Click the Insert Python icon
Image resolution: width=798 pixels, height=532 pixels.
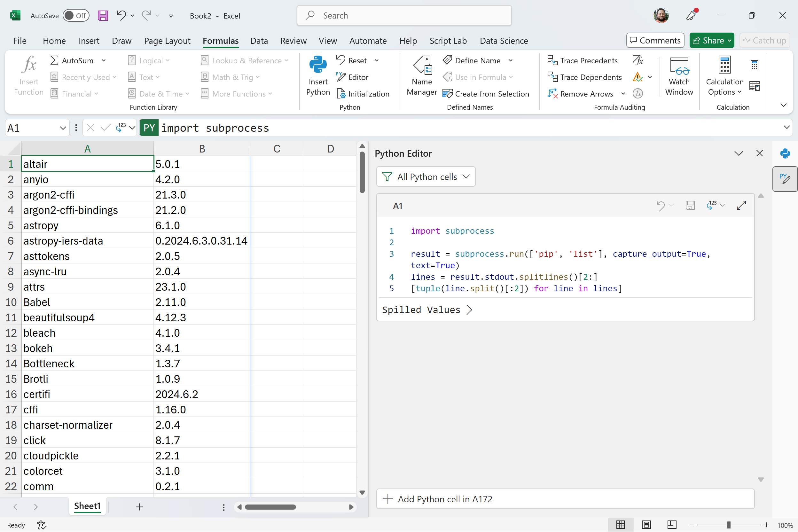pyautogui.click(x=317, y=65)
